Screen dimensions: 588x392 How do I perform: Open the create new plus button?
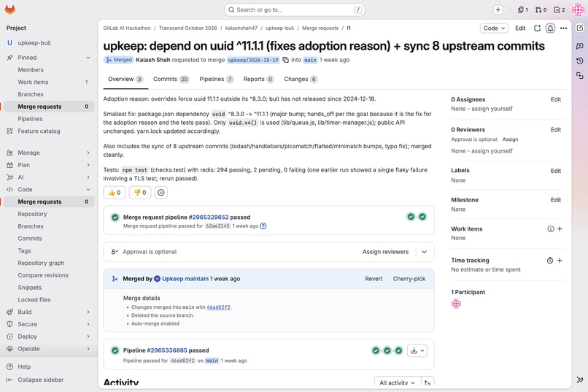498,9
